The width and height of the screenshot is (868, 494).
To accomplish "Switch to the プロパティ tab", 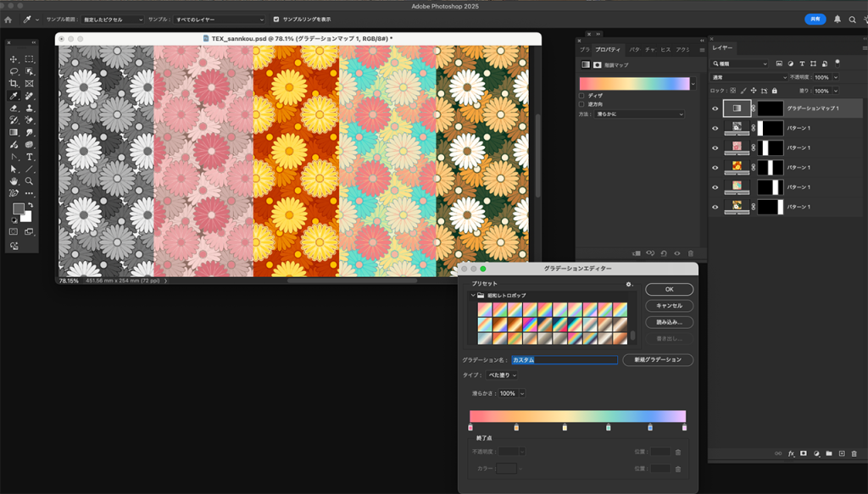I will pyautogui.click(x=607, y=50).
